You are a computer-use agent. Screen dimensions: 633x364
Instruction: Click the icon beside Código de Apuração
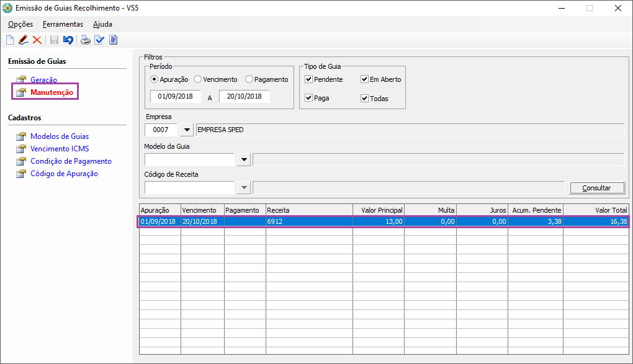(21, 174)
